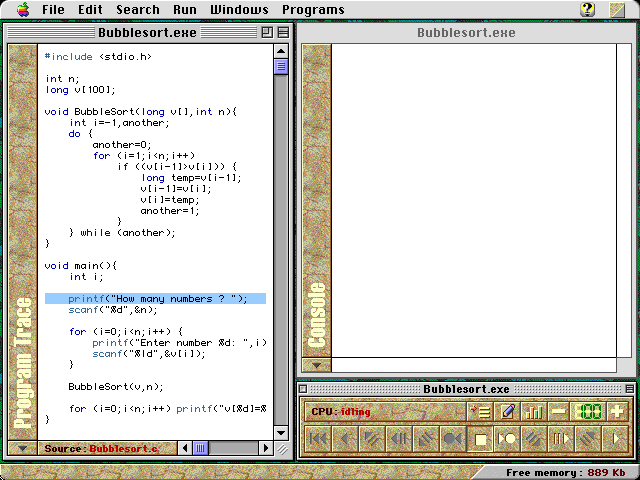Open the help question mark icon
Viewport: 640px width, 480px height.
coord(588,10)
